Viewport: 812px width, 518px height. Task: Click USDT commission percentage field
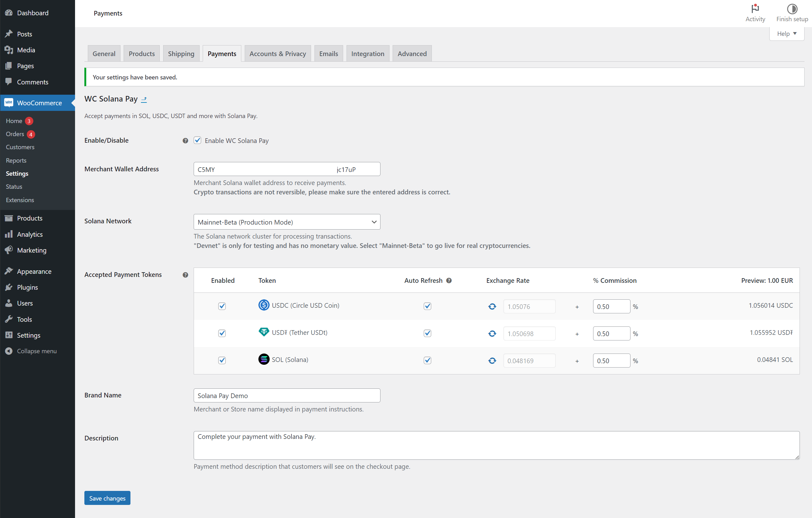click(611, 333)
